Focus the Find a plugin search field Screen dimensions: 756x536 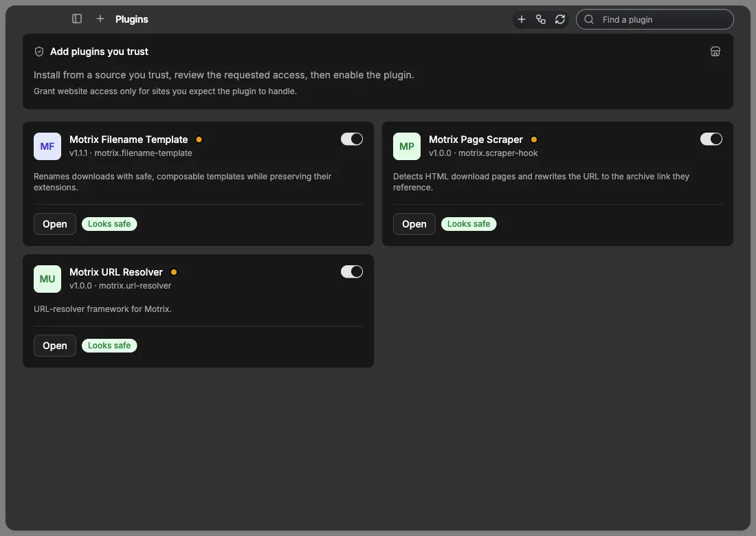click(x=654, y=19)
